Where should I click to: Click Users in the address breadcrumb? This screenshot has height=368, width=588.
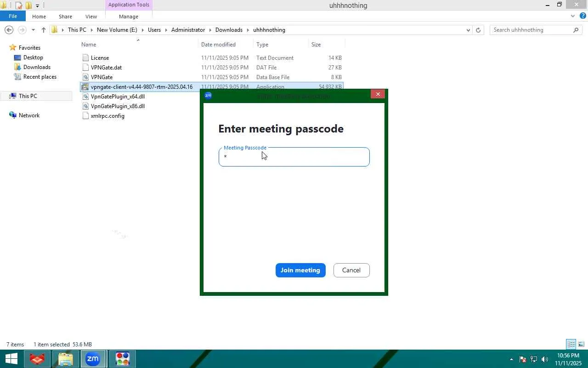[x=154, y=30]
